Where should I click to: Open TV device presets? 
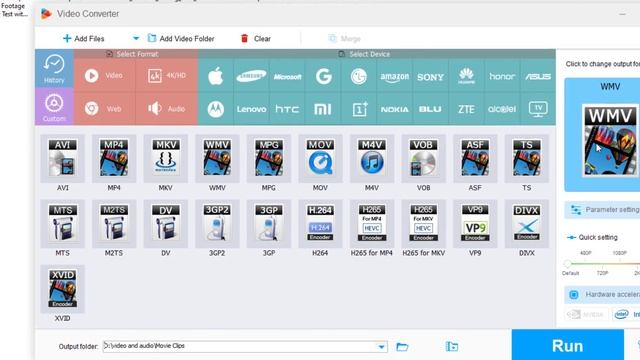pyautogui.click(x=538, y=109)
